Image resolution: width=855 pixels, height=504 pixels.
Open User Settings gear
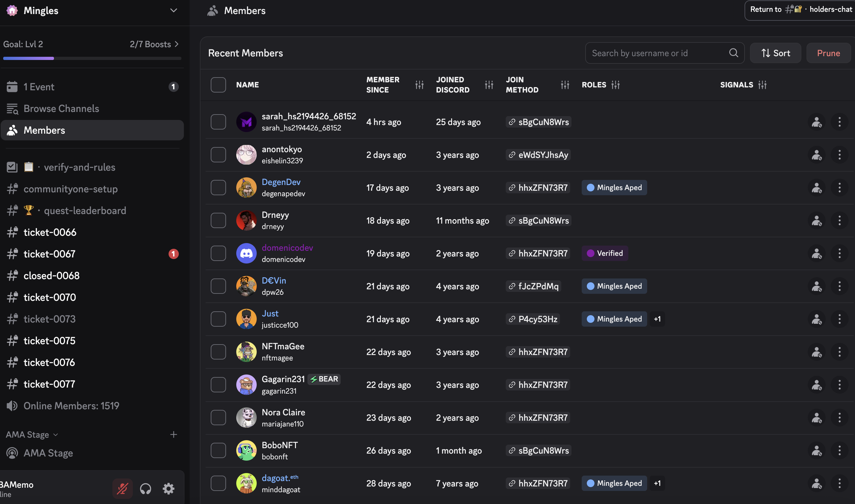coord(169,489)
